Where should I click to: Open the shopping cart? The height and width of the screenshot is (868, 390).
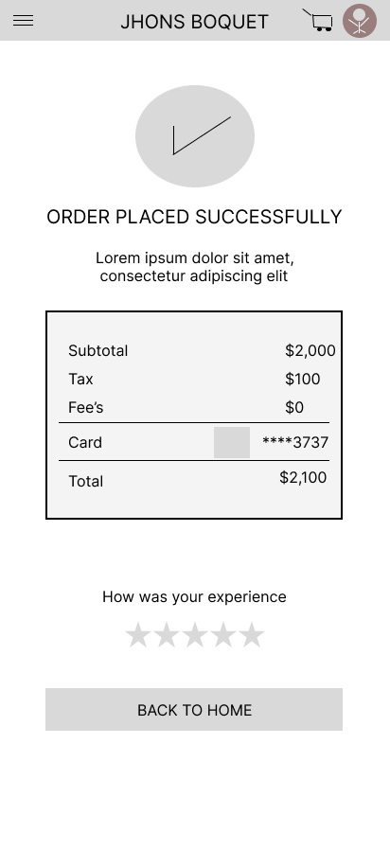(317, 20)
